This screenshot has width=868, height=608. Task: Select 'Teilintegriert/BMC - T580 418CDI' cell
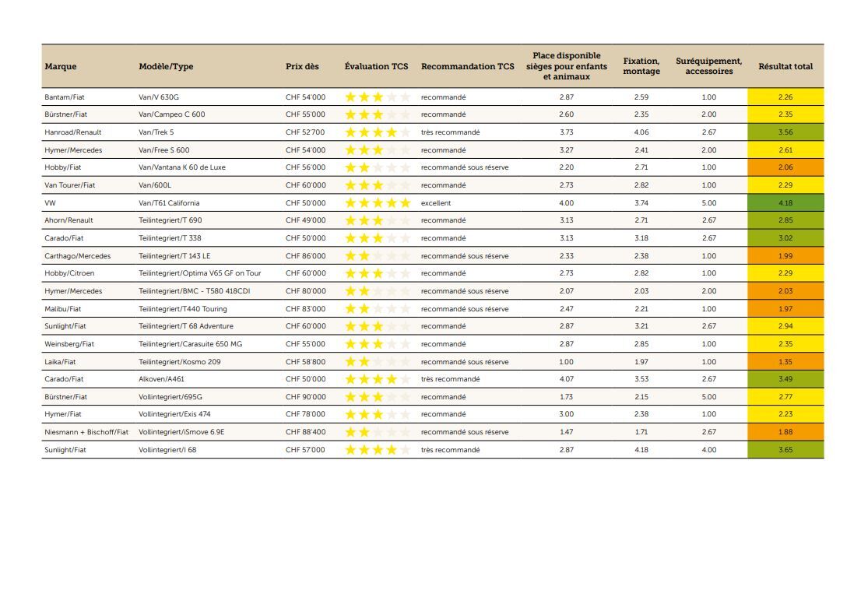click(195, 291)
